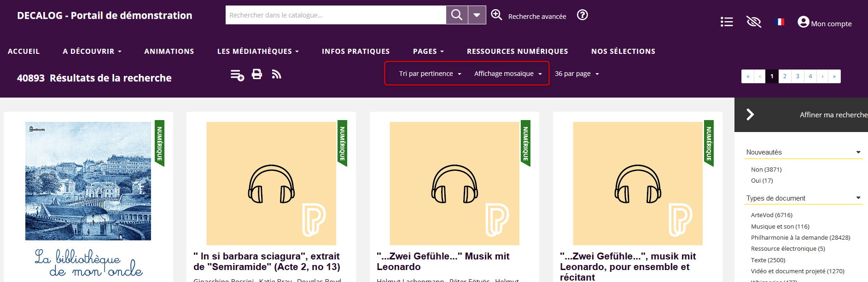
Task: Open the Affichage mosaïque dropdown
Action: 507,74
